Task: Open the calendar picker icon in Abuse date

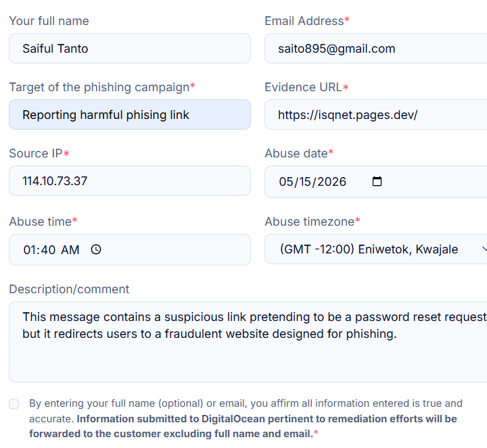Action: [x=377, y=181]
